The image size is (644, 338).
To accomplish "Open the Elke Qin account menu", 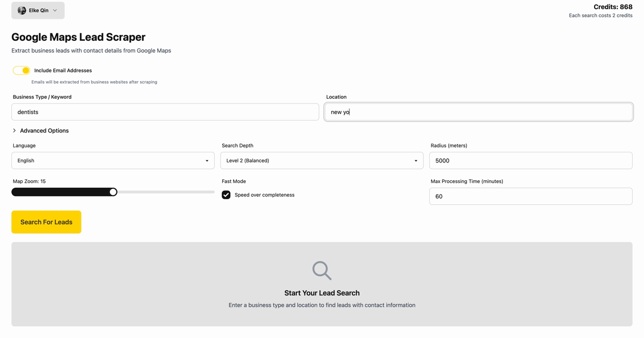I will coord(38,10).
